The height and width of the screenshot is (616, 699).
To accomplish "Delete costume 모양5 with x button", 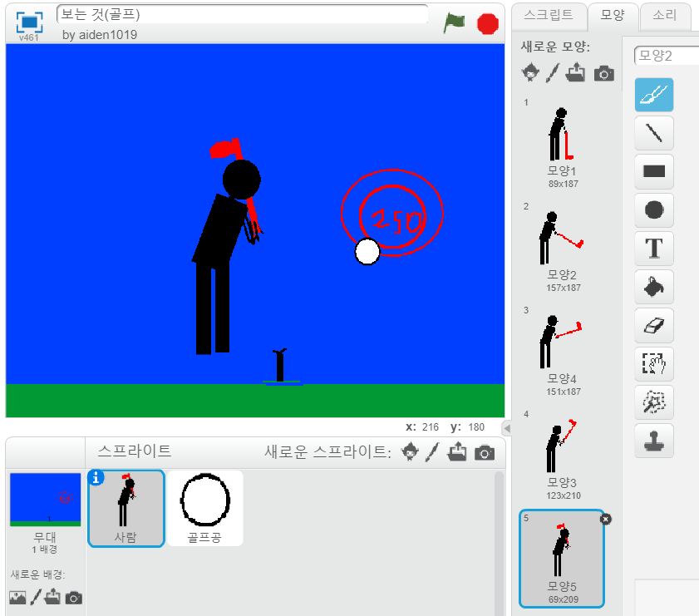I will [x=605, y=519].
